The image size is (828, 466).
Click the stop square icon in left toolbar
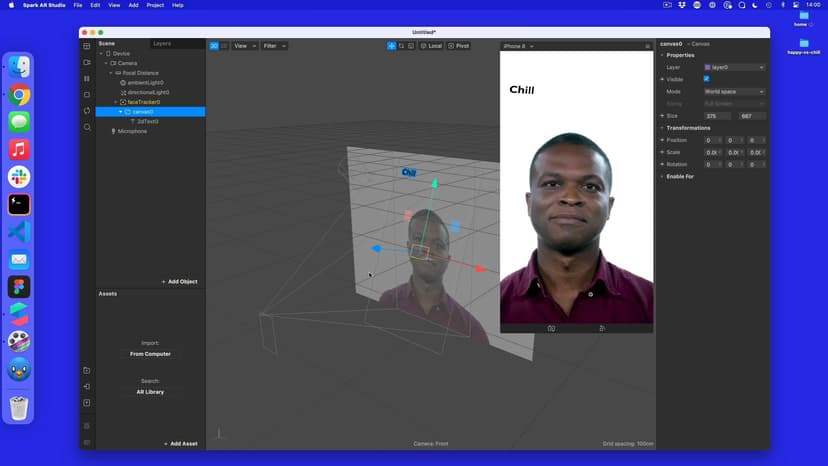[x=87, y=95]
